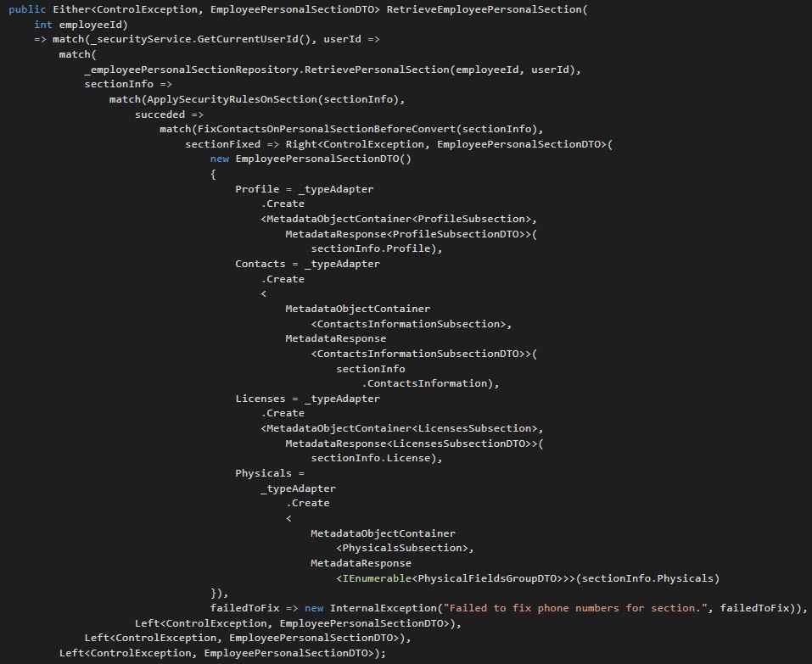Image resolution: width=812 pixels, height=664 pixels.
Task: Click the 'sectionFixed' lambda parameter
Action: (x=222, y=144)
